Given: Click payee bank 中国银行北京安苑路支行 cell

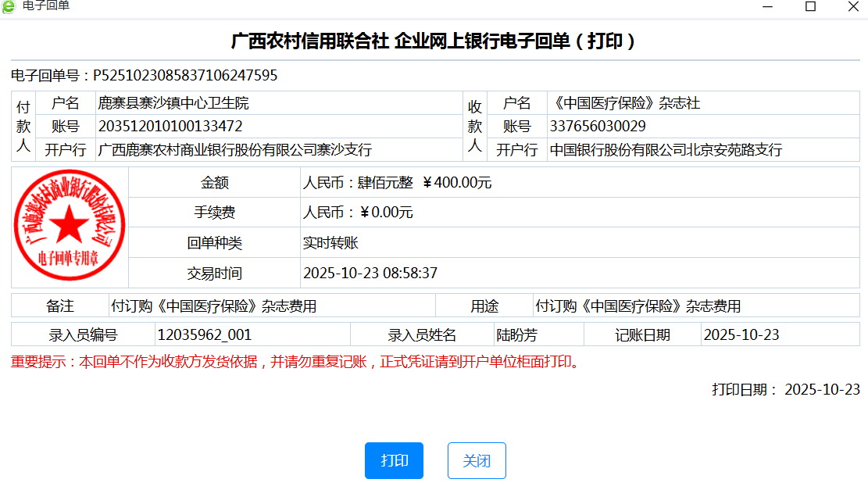Looking at the screenshot, I should coord(666,150).
